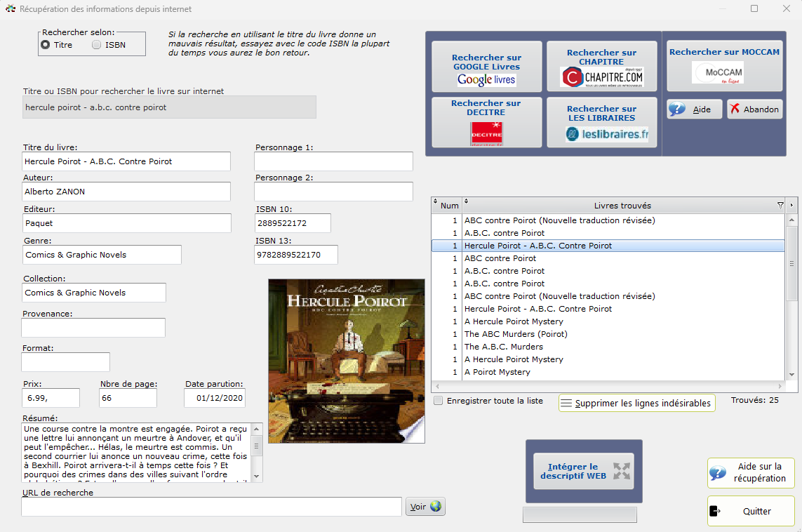Click Voir button
Screen dimensions: 802x532
425,507
